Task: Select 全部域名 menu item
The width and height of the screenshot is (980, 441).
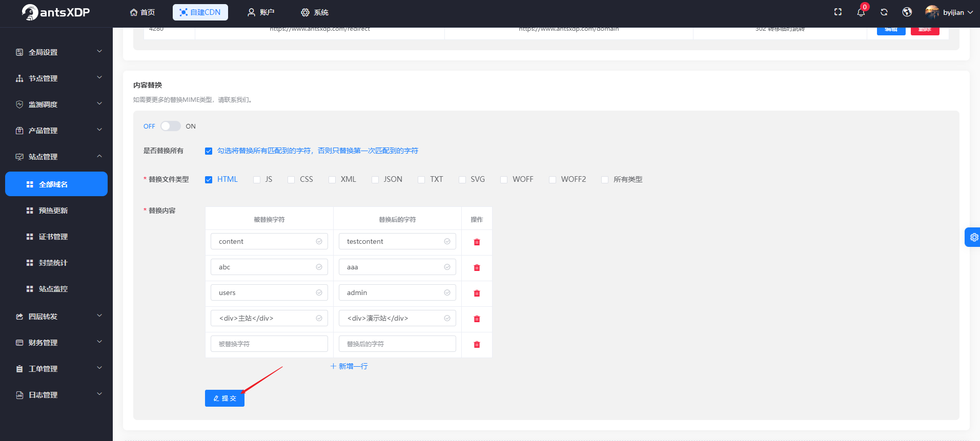Action: coord(56,184)
